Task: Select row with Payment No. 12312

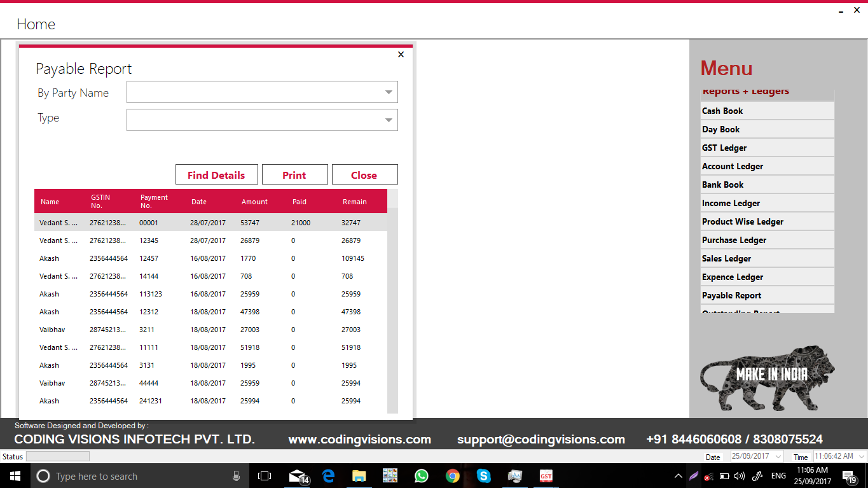Action: tap(210, 312)
